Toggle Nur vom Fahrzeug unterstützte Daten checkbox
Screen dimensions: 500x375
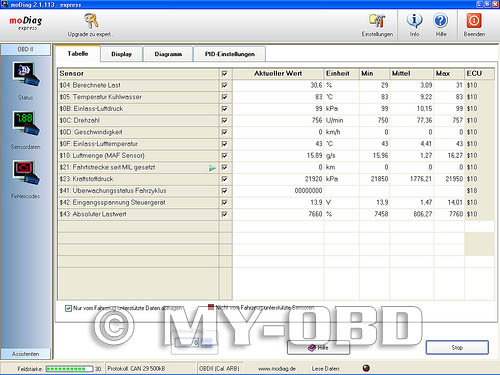[x=68, y=308]
